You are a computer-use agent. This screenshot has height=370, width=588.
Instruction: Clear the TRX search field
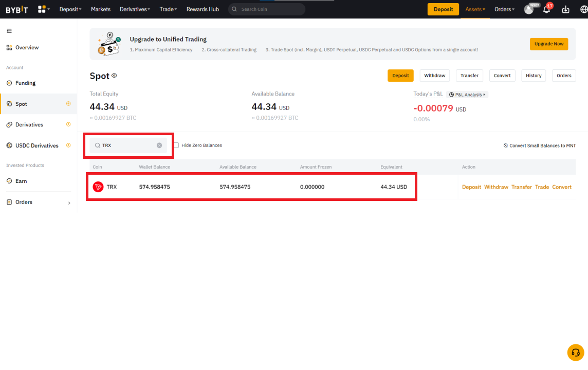point(159,145)
